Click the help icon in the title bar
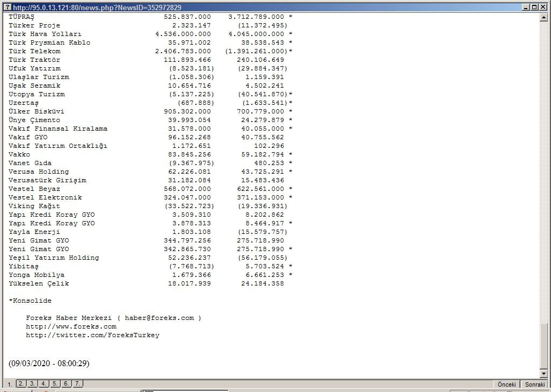The width and height of the screenshot is (551, 392). (8, 8)
